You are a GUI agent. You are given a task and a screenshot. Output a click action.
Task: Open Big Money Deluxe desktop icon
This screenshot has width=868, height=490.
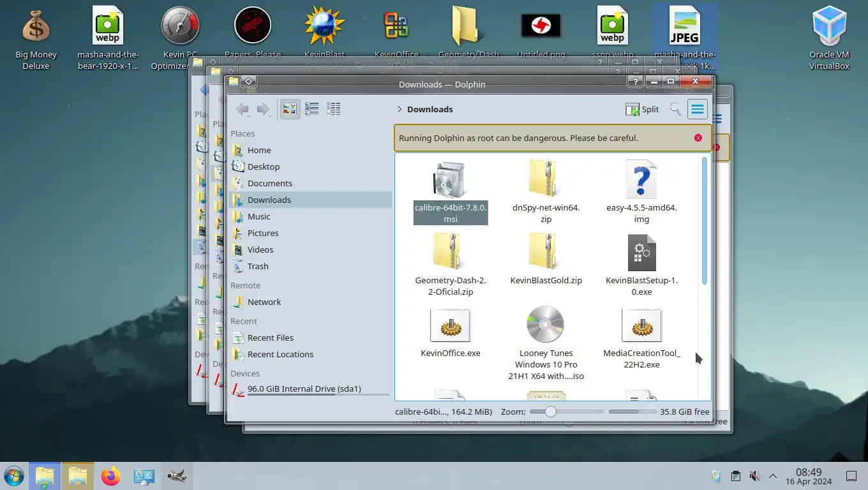(36, 38)
